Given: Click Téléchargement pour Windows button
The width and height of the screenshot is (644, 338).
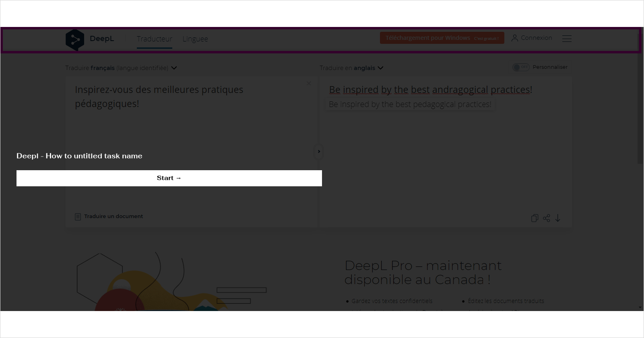Looking at the screenshot, I should [x=442, y=38].
